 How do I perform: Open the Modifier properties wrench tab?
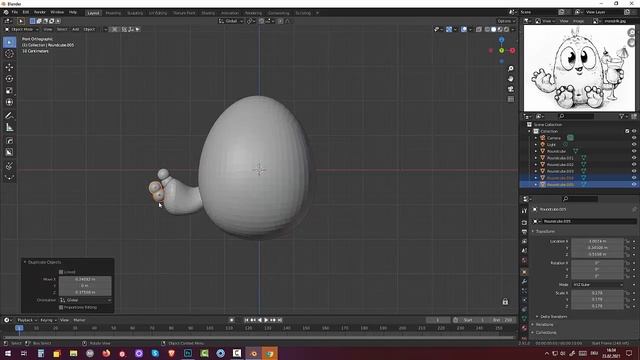(524, 282)
